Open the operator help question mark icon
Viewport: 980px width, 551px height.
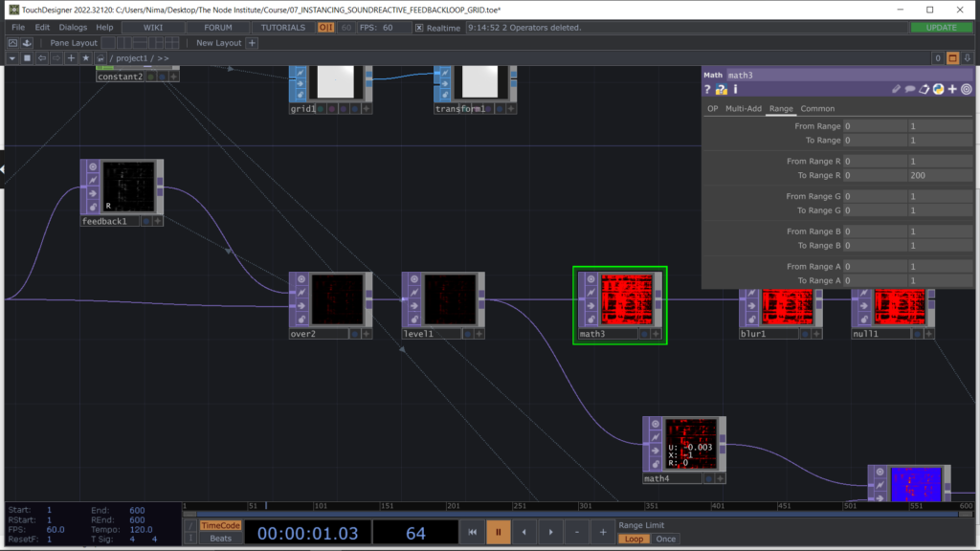[x=707, y=89]
